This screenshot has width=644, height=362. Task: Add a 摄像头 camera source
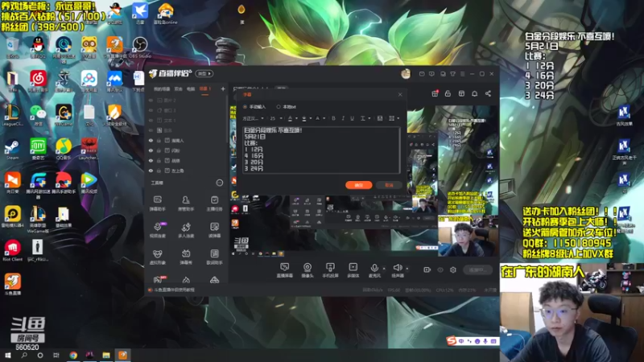pos(308,270)
